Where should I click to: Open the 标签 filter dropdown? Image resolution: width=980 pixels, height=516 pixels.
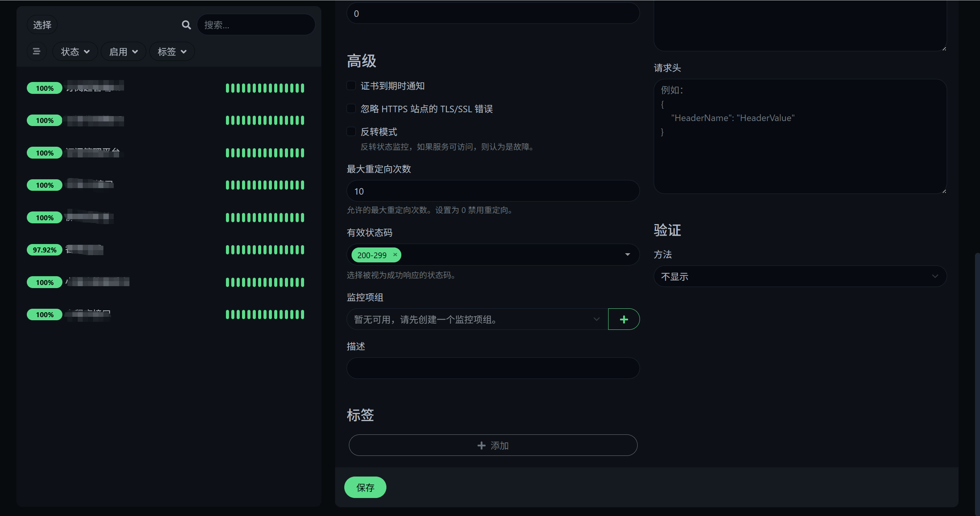coord(172,51)
